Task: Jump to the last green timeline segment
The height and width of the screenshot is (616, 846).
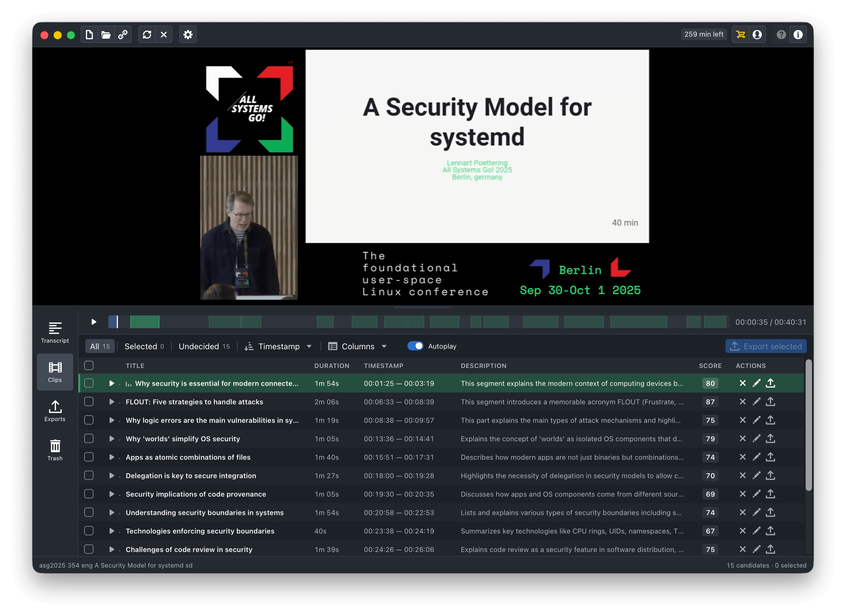Action: tap(715, 322)
